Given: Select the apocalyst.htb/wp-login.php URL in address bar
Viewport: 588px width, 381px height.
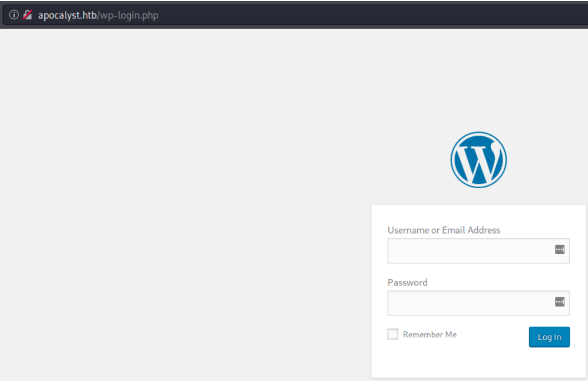Looking at the screenshot, I should pos(98,15).
